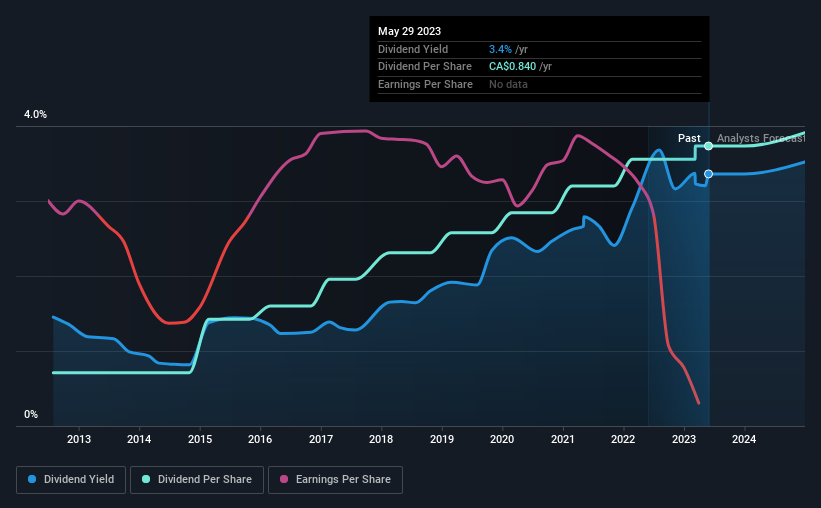Viewport: 821px width, 508px height.
Task: Click the Earnings Per Share tooltip row label
Action: (x=425, y=84)
